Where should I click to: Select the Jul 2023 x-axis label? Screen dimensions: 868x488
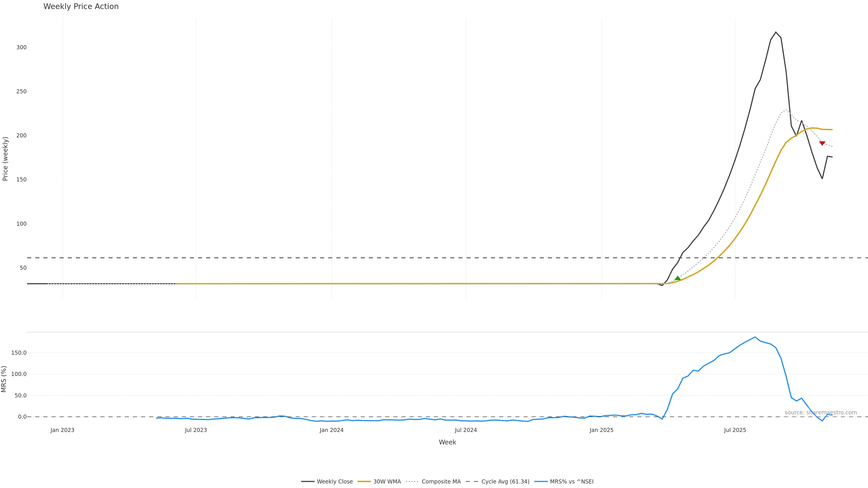point(196,430)
